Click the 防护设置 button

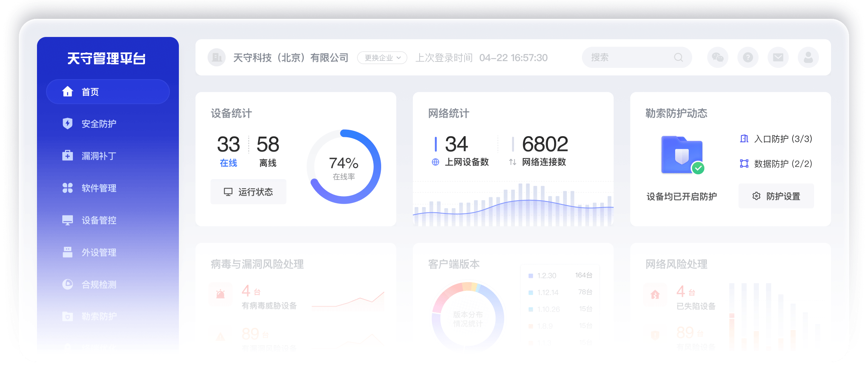(x=776, y=196)
